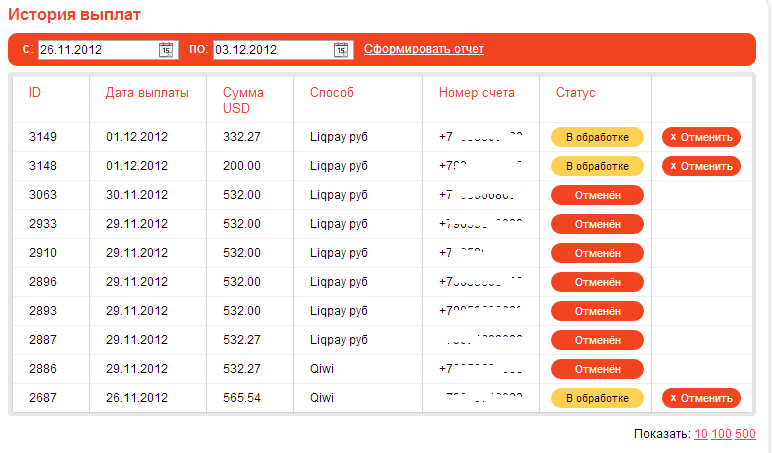Click the Номер счета column header
Image resolution: width=772 pixels, height=453 pixels.
coord(477,93)
